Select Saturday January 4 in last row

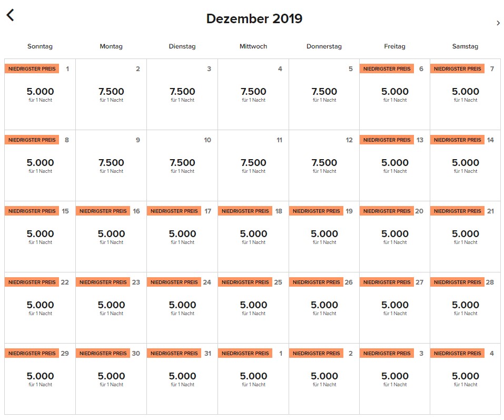tap(466, 379)
